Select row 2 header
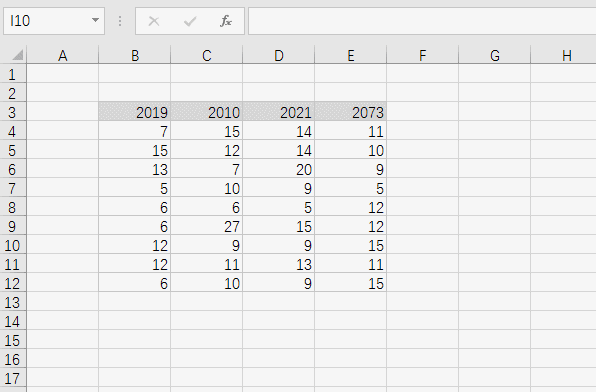The width and height of the screenshot is (596, 392). tap(13, 93)
